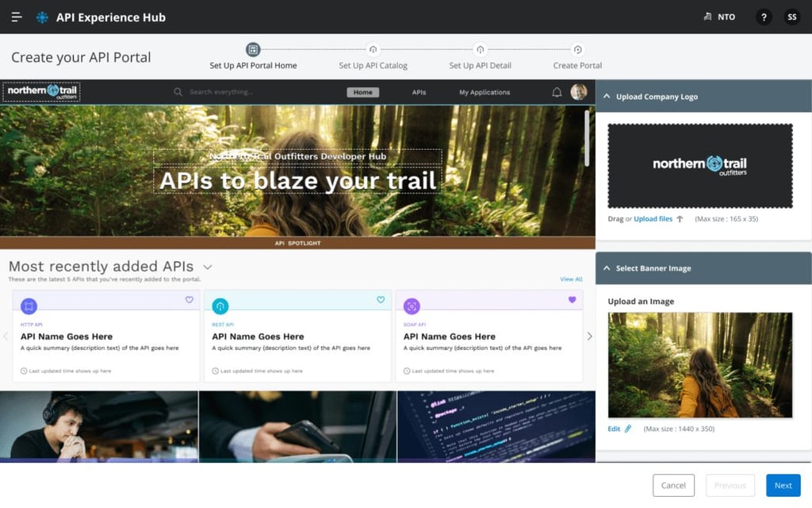Click the API Experience Hub snowflake logo

42,17
